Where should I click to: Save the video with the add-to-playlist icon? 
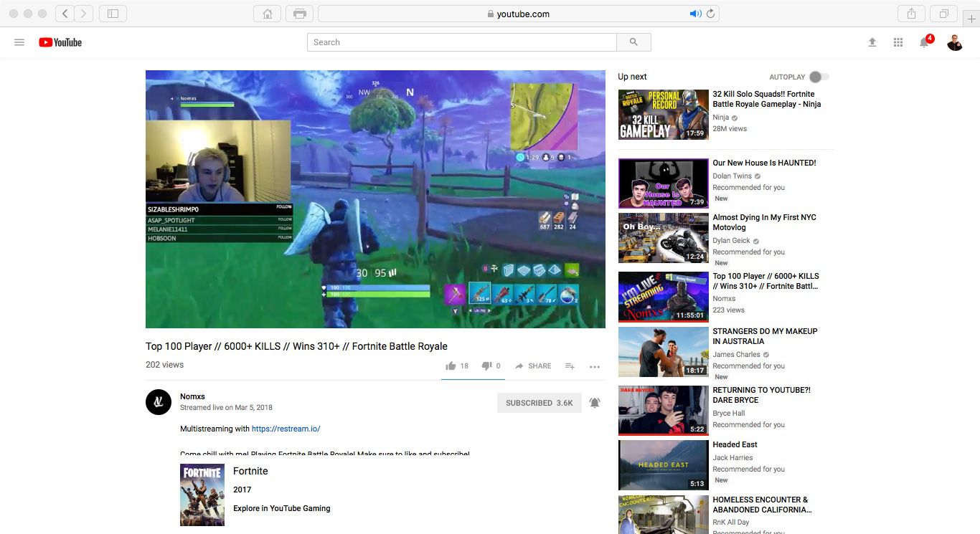click(570, 366)
